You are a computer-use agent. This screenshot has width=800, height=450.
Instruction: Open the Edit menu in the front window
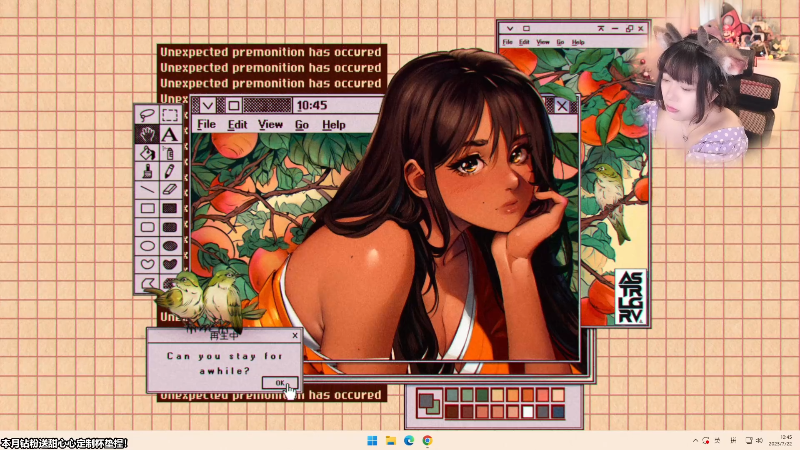237,124
